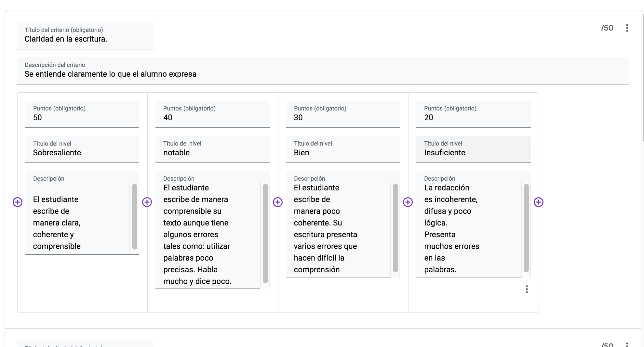Add level before Sobresaliente column
The image size is (644, 347).
tap(18, 202)
